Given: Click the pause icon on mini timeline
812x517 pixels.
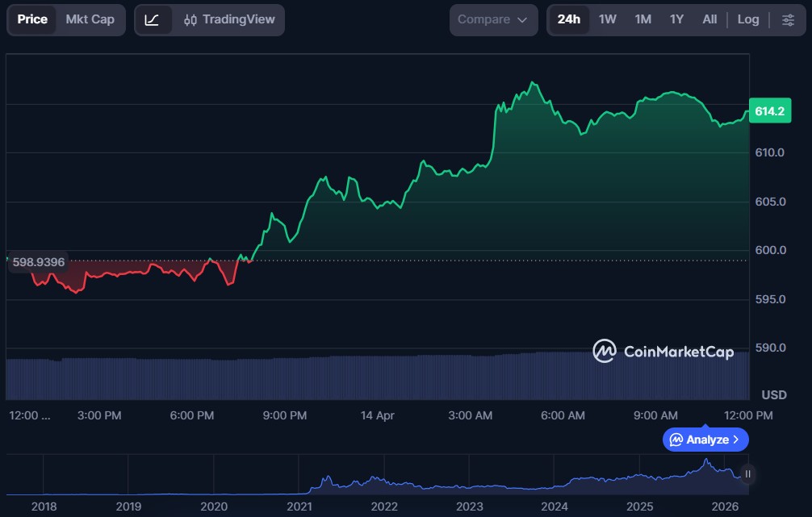Looking at the screenshot, I should click(747, 474).
